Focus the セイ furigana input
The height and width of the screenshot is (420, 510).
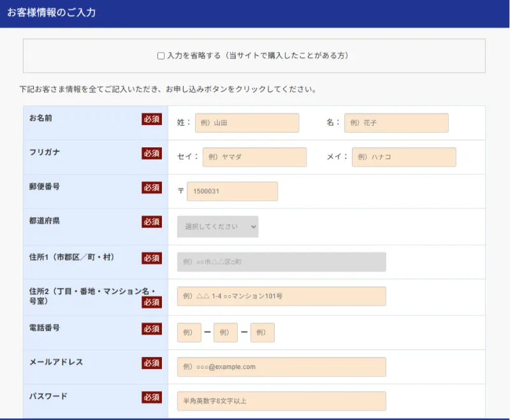[254, 157]
